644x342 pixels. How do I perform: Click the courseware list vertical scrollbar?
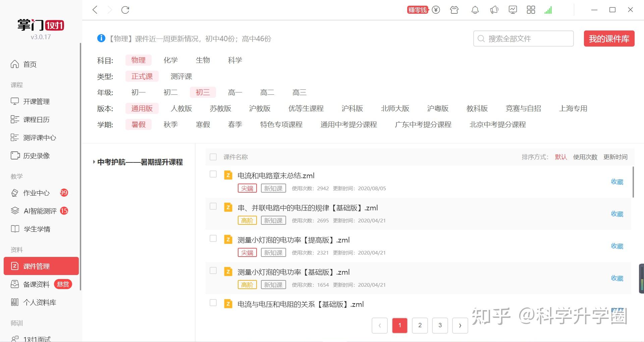tap(633, 183)
